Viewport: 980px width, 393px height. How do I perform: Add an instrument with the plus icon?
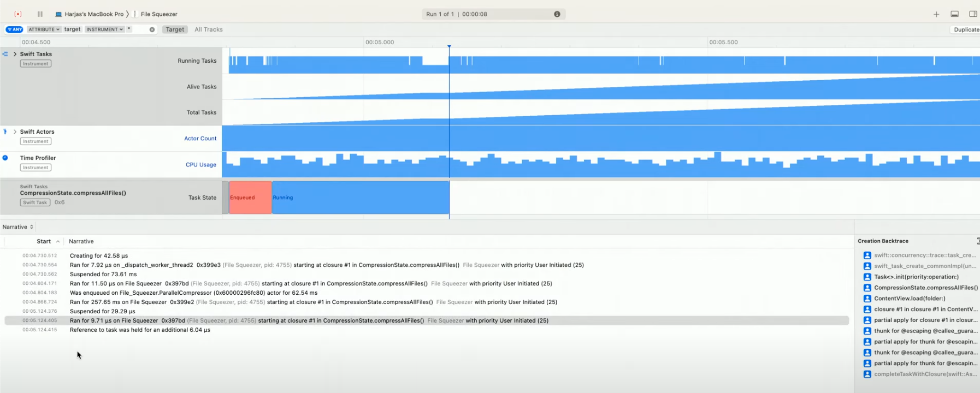point(936,14)
